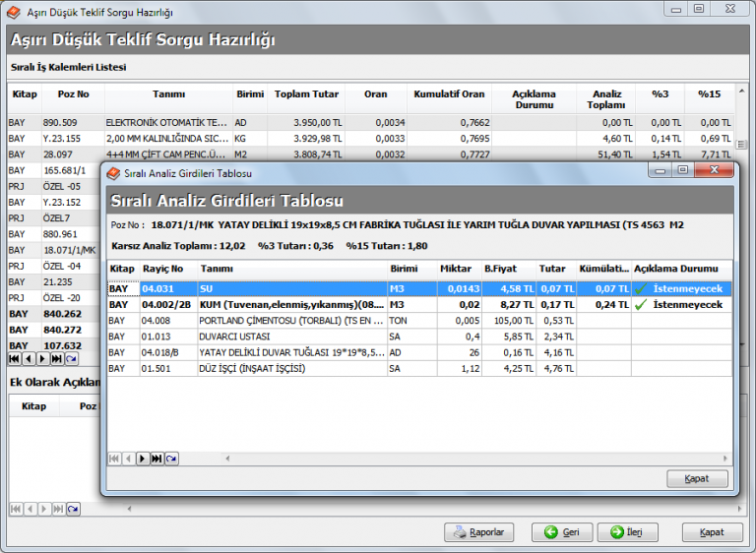Toggle green checkmark on the SU row
The height and width of the screenshot is (553, 756).
pos(640,289)
